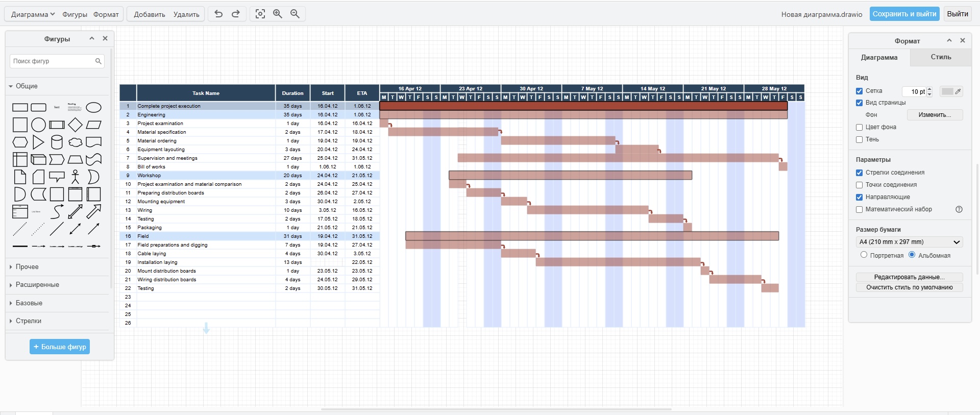The width and height of the screenshot is (980, 415).
Task: Select the cylinder shape in palette
Action: coord(57,142)
